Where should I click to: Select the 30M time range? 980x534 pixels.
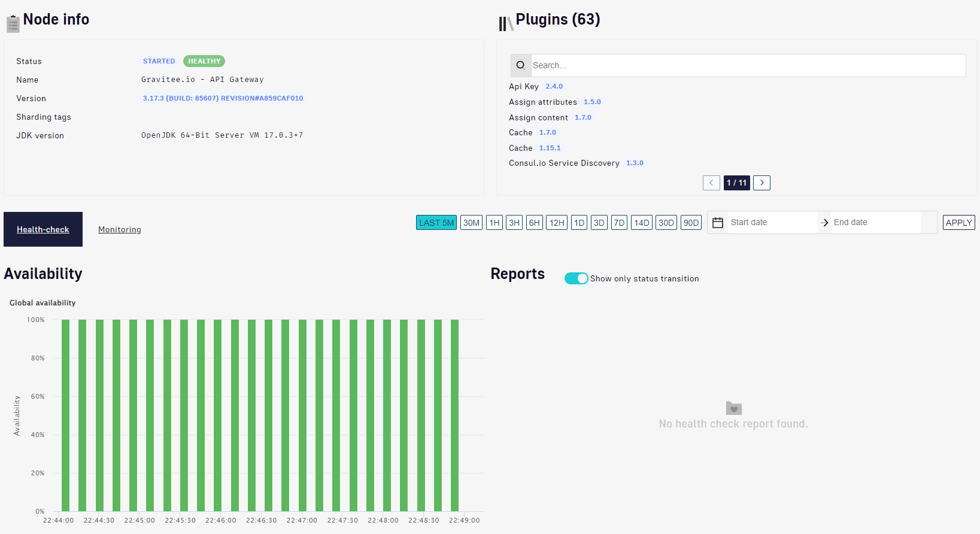pyautogui.click(x=471, y=223)
